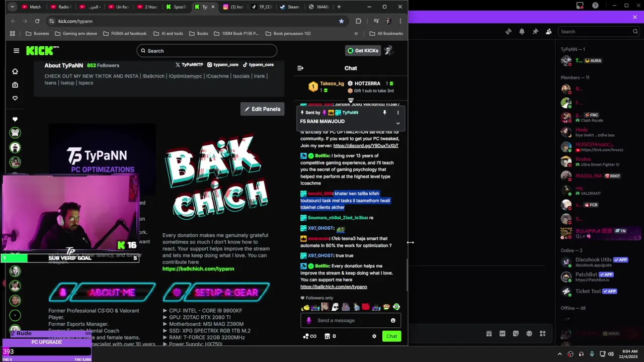The image size is (644, 362).
Task: Open Kick chat settings gear
Action: pyautogui.click(x=374, y=336)
